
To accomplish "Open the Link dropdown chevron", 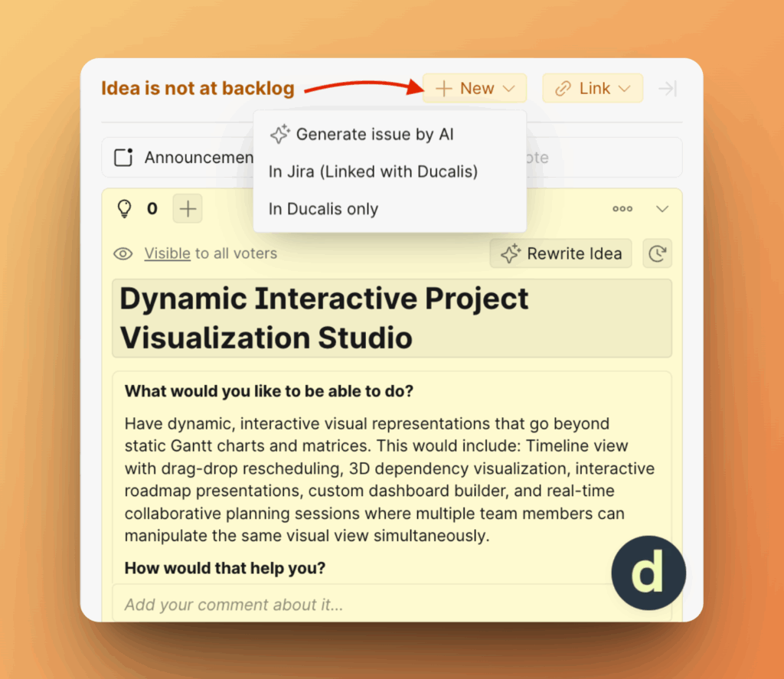I will tap(625, 89).
